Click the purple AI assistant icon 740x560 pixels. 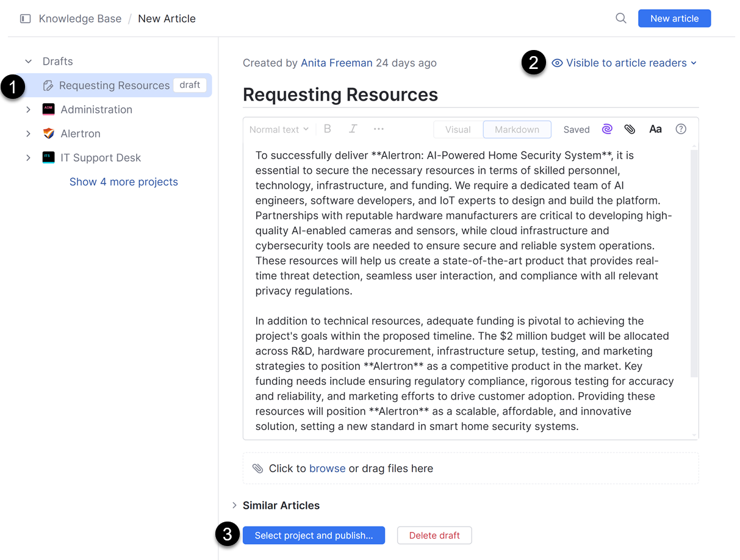coord(607,129)
